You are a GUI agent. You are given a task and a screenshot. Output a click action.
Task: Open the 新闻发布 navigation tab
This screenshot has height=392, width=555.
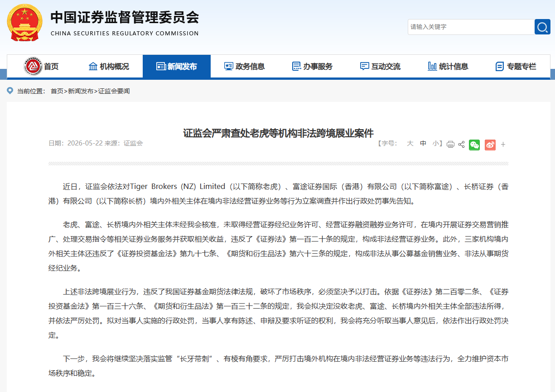tap(177, 67)
